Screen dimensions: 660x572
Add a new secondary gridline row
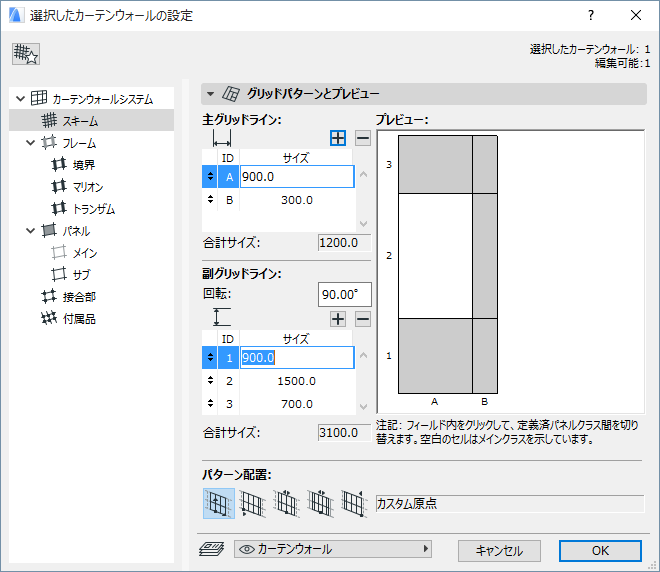338,319
